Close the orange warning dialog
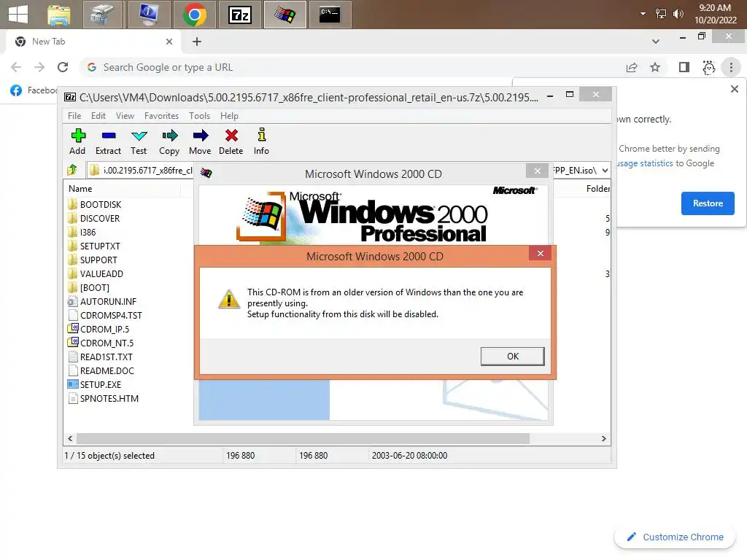Screen dimensions: 747x560 [541, 253]
